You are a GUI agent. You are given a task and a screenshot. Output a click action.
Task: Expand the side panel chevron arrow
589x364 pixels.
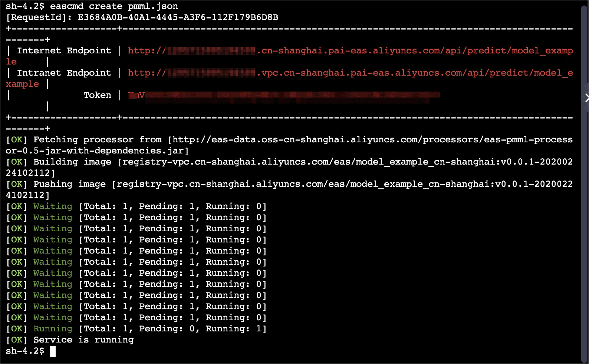(x=586, y=98)
